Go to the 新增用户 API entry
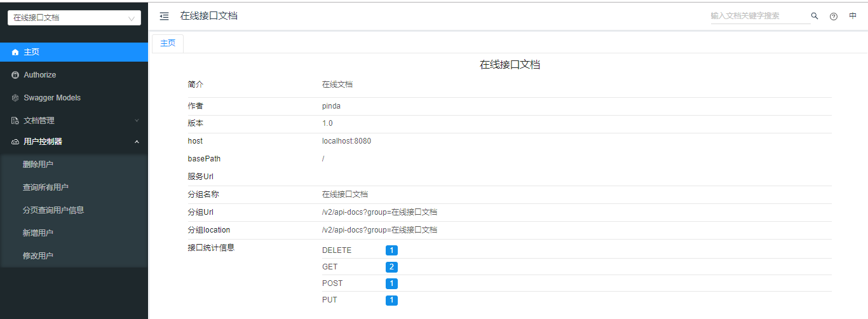Image resolution: width=868 pixels, height=319 pixels. click(x=38, y=233)
